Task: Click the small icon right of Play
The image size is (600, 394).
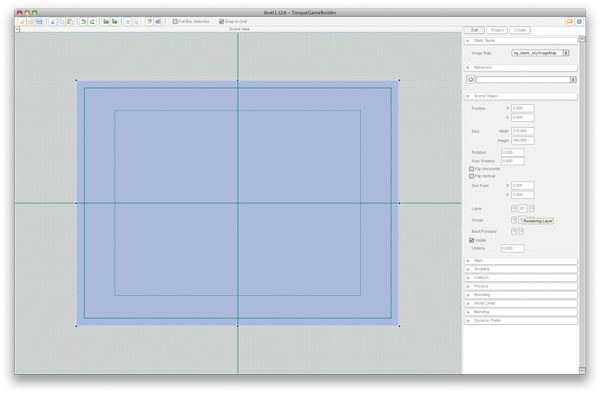Action: click(137, 22)
